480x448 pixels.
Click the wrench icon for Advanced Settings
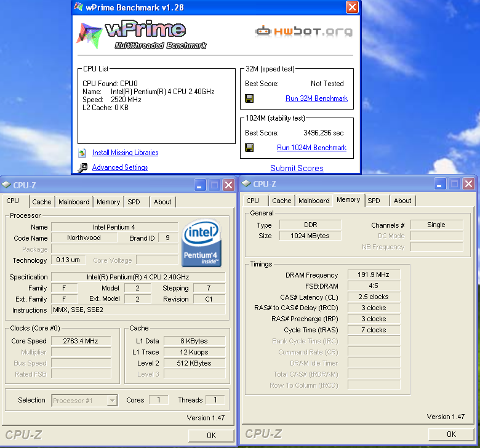pyautogui.click(x=82, y=167)
